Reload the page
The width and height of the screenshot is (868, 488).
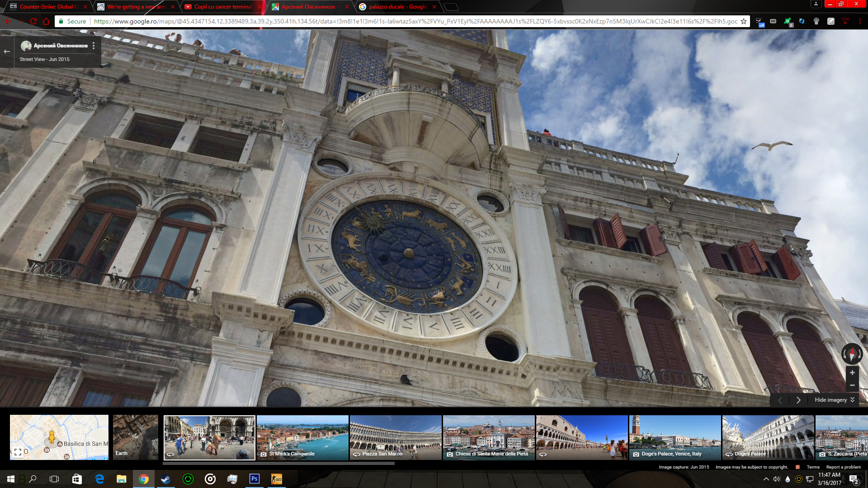coord(33,21)
